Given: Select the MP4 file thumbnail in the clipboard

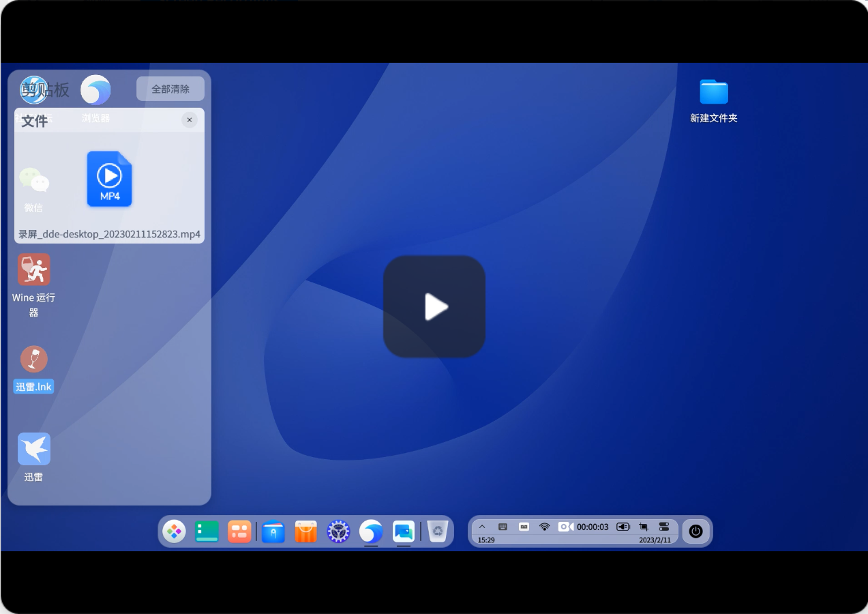Looking at the screenshot, I should pos(109,179).
